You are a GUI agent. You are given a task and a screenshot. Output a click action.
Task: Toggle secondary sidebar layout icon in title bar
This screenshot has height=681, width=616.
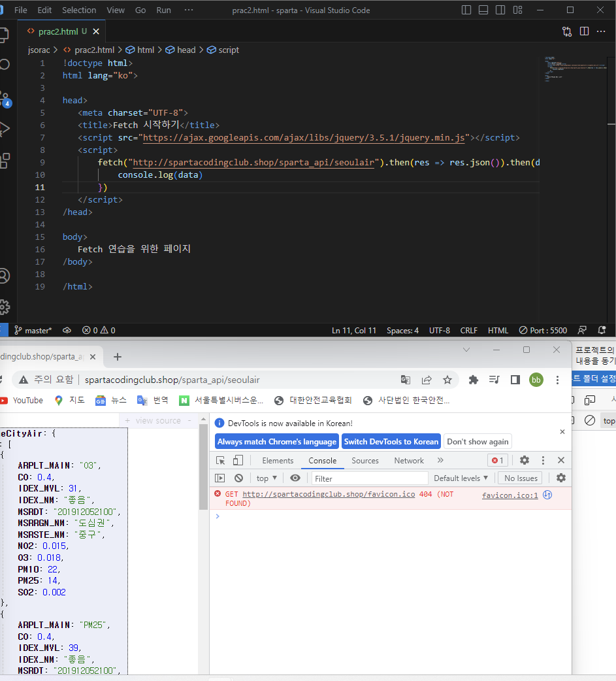[x=500, y=10]
